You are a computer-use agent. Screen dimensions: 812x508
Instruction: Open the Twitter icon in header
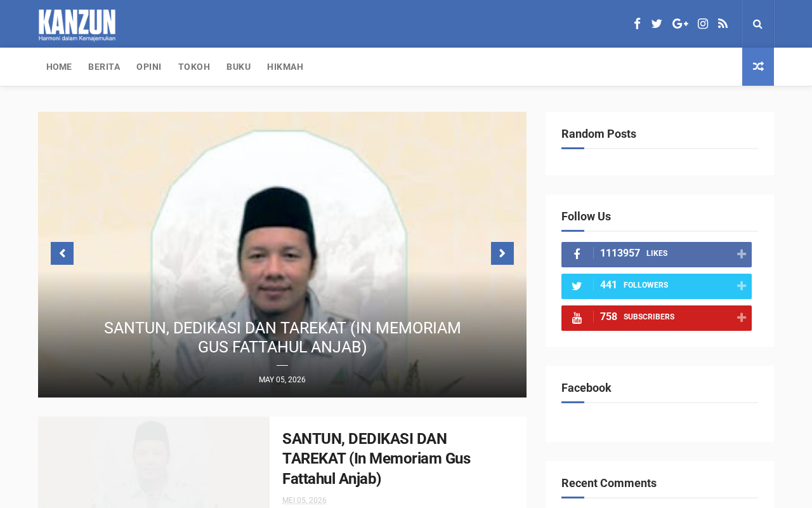point(657,23)
